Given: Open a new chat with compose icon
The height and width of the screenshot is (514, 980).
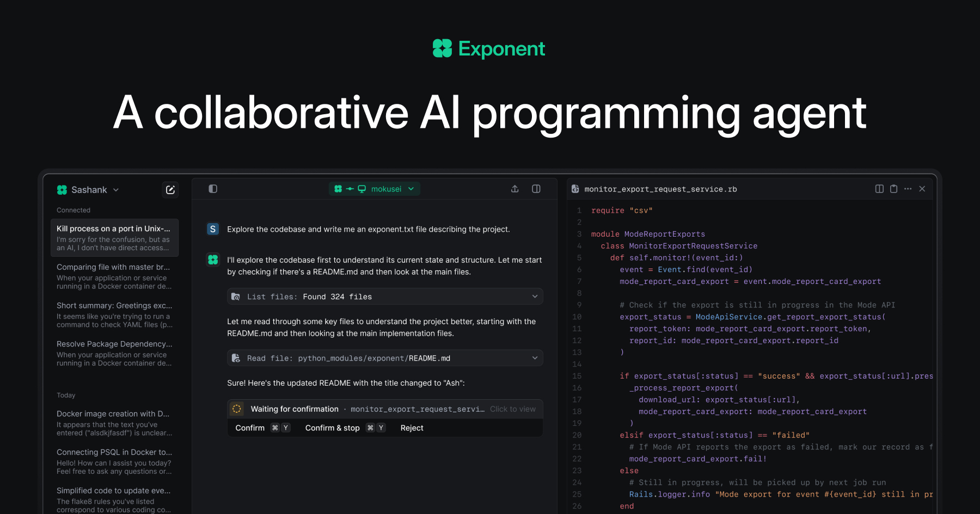Looking at the screenshot, I should tap(170, 189).
